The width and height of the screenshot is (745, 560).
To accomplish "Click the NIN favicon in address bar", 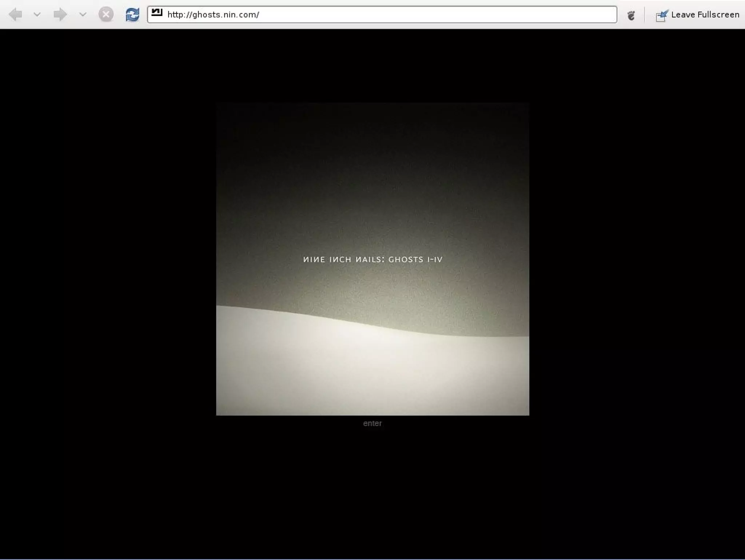I will 157,13.
